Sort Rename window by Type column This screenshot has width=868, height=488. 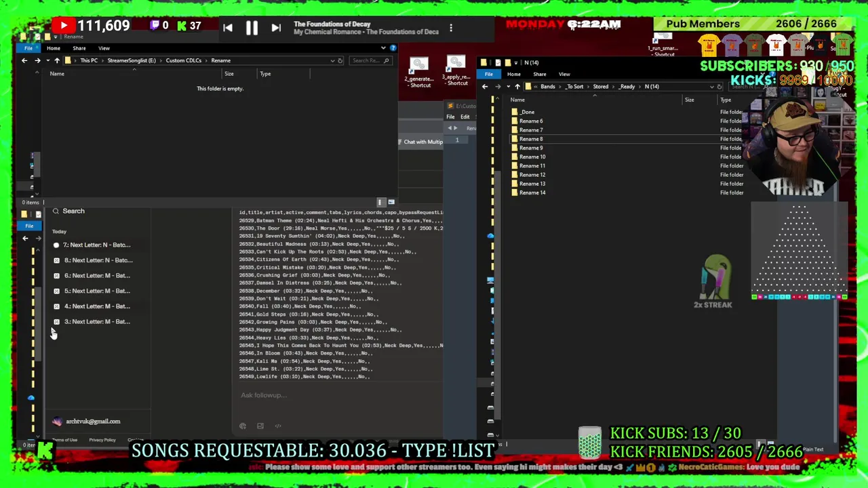click(x=265, y=74)
